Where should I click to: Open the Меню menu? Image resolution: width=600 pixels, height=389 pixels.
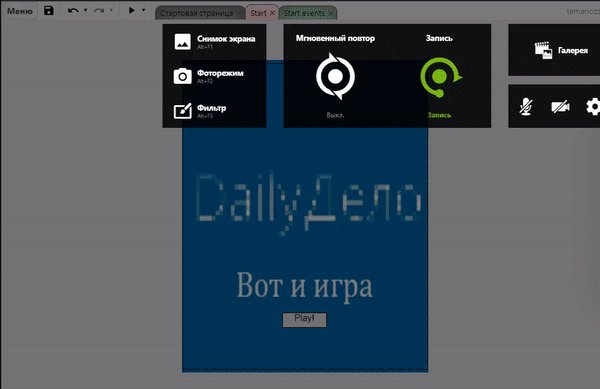click(x=20, y=11)
